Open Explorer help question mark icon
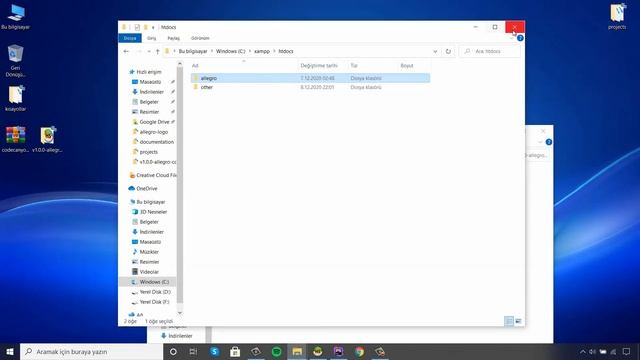 [x=520, y=38]
